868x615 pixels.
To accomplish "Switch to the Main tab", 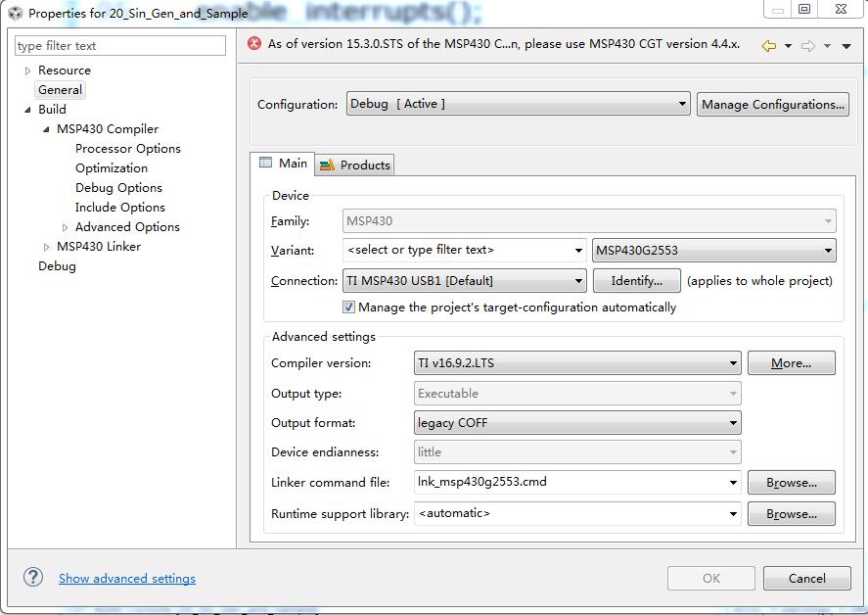I will [x=283, y=163].
